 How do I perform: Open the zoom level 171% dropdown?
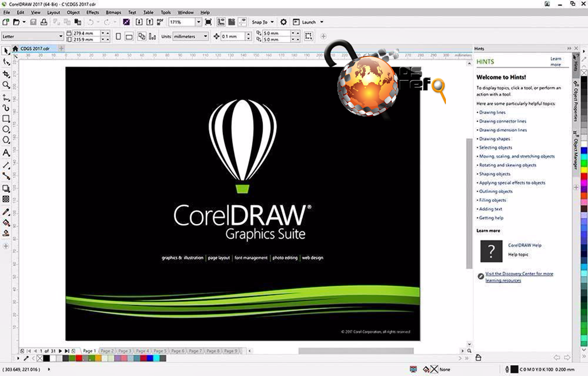198,22
